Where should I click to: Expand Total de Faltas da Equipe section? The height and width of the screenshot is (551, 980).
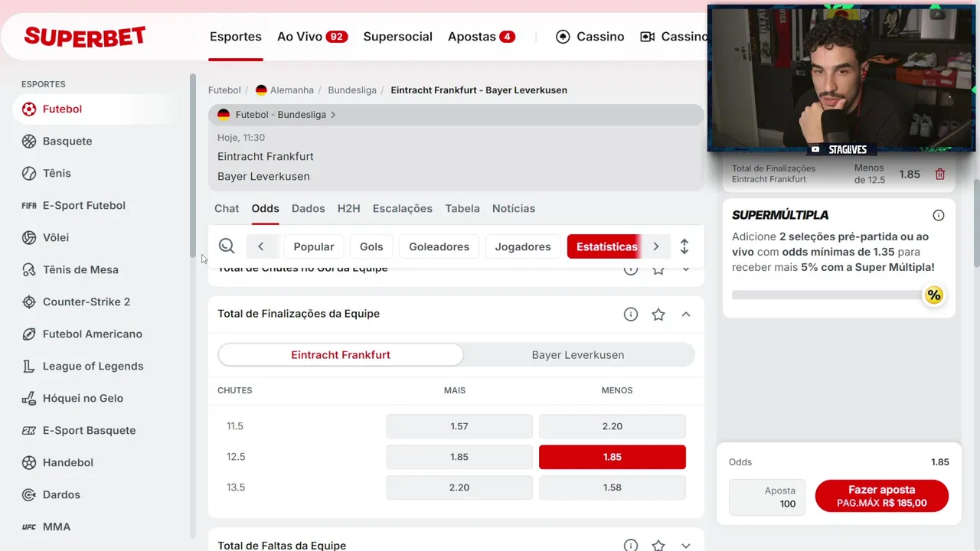click(x=686, y=546)
